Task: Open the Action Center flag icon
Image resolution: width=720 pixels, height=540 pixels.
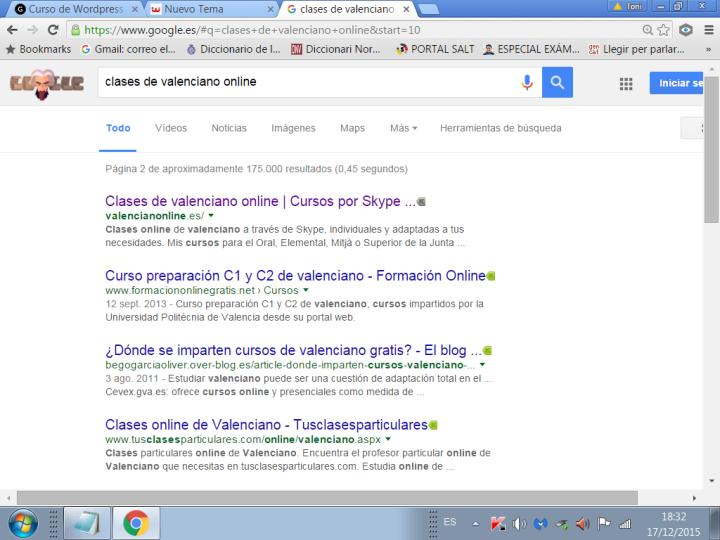Action: [603, 523]
